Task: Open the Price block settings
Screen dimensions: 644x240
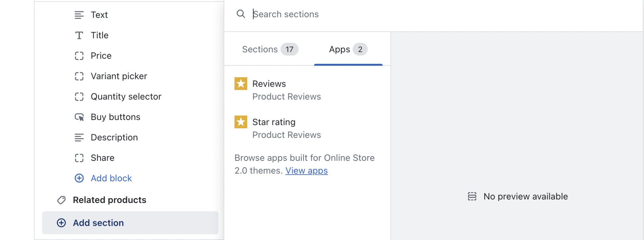Action: (101, 56)
